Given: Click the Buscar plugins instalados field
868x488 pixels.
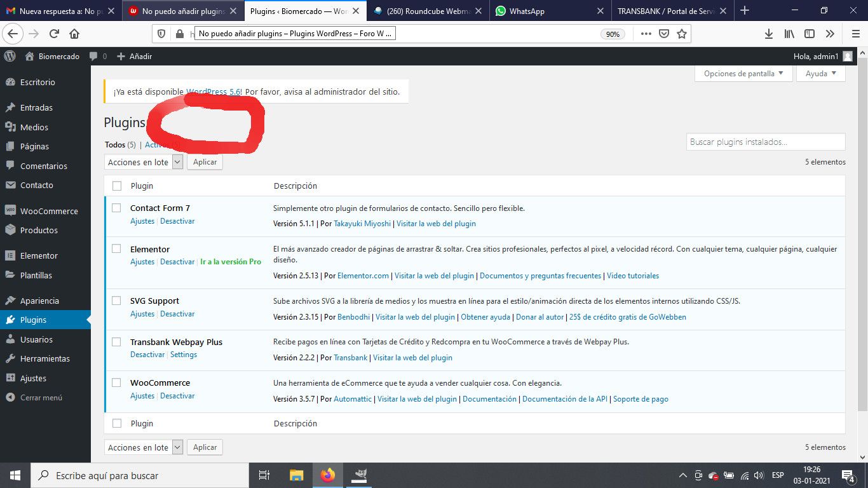Looking at the screenshot, I should click(x=766, y=142).
